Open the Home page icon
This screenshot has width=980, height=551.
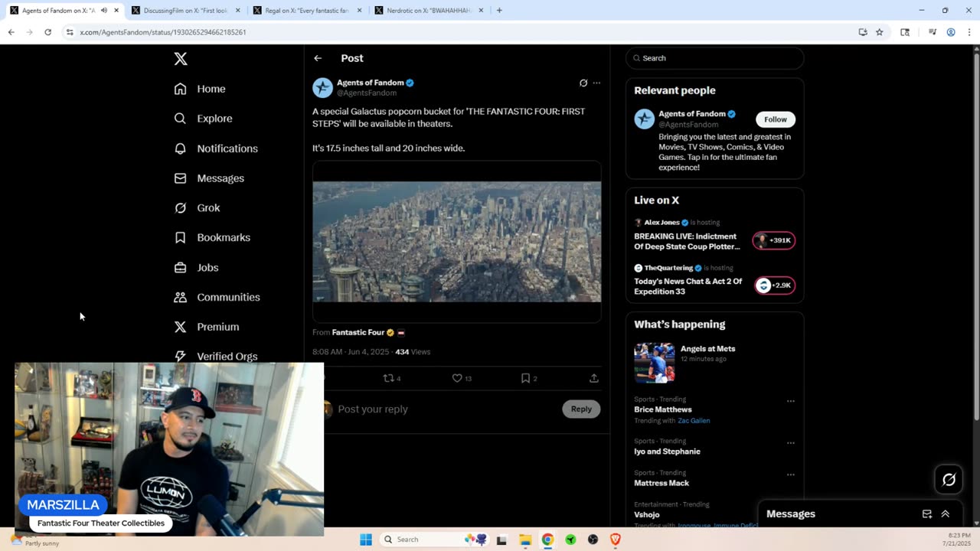[x=180, y=89]
